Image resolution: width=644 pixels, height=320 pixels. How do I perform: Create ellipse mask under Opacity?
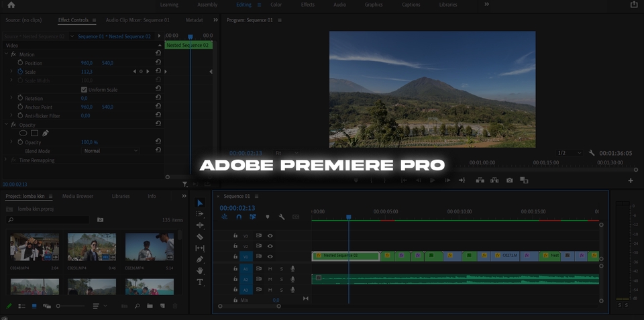click(x=23, y=133)
